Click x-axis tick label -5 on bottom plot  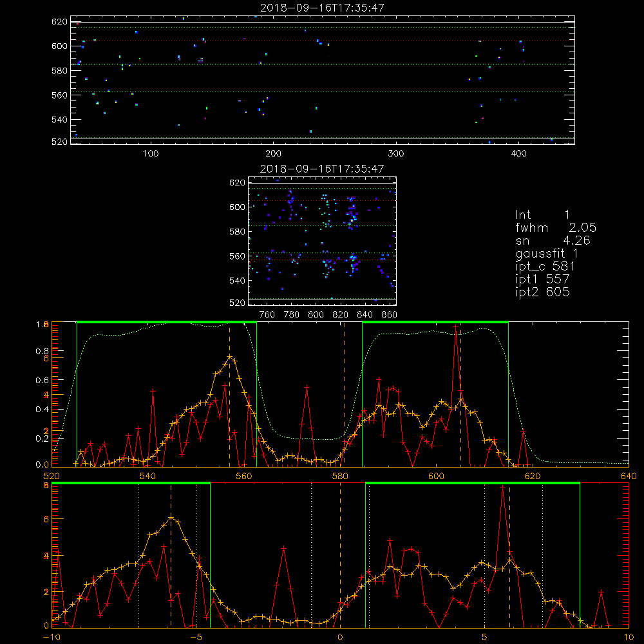[x=196, y=637]
